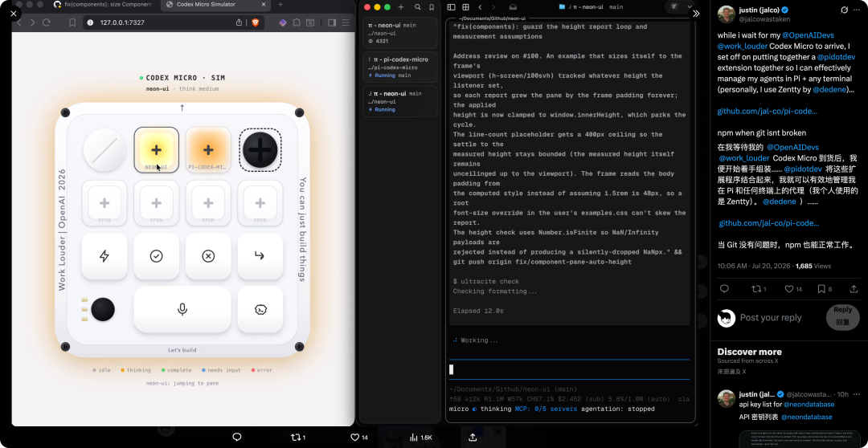
Task: Reload the browser page
Action: pyautogui.click(x=47, y=22)
